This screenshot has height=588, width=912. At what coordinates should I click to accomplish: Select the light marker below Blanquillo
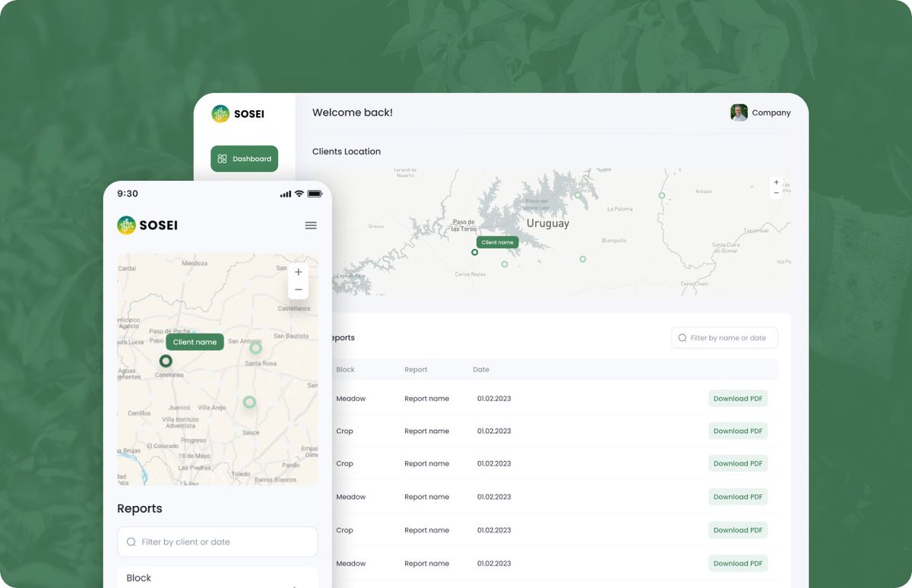point(583,259)
